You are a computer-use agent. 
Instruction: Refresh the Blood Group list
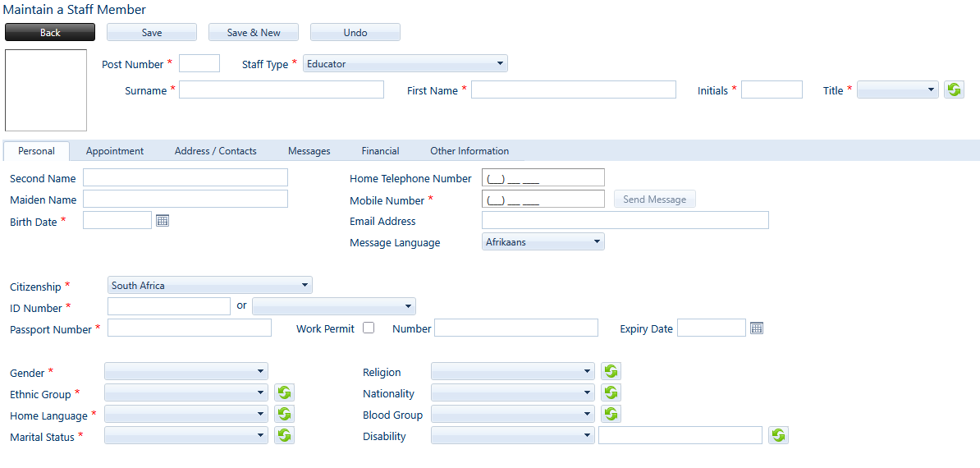(x=611, y=415)
